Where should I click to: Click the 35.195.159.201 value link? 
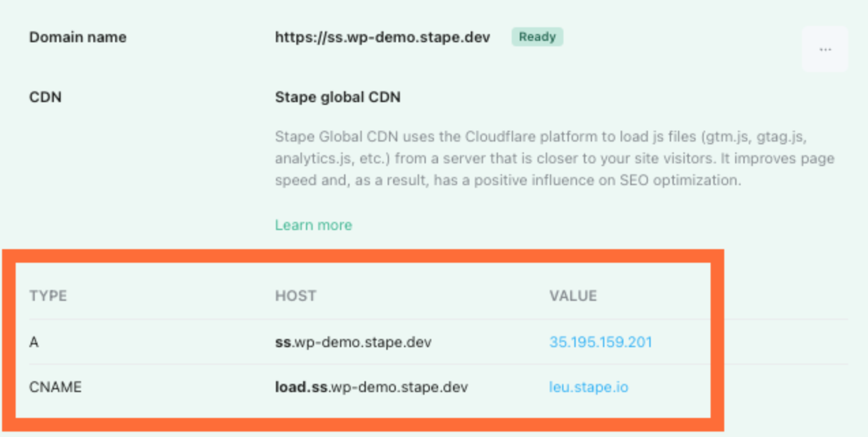[600, 342]
